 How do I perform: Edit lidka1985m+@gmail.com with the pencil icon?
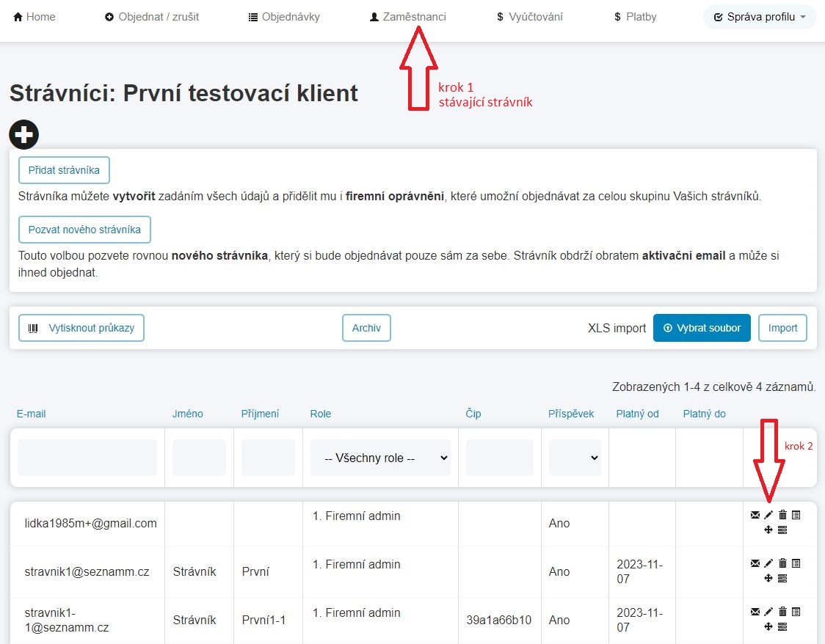coord(768,515)
